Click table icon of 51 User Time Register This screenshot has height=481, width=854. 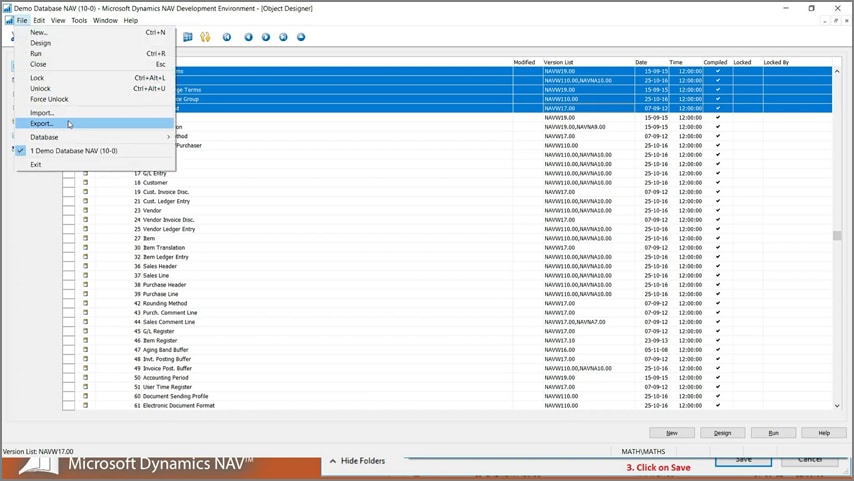point(86,387)
